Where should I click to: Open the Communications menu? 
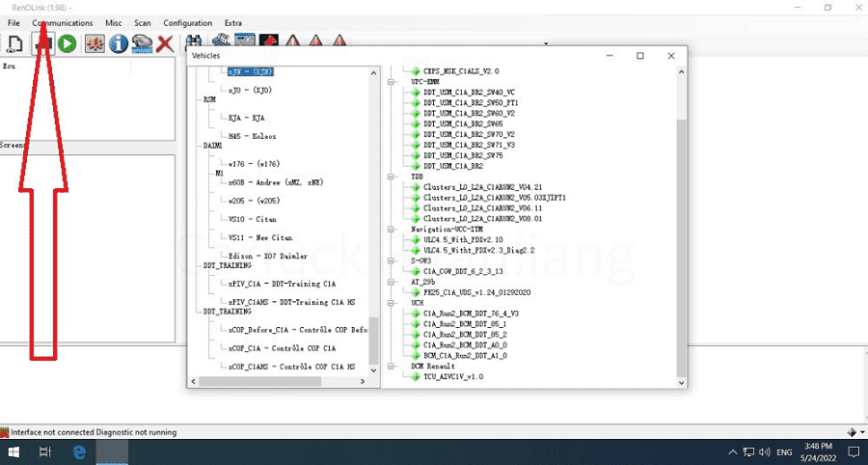tap(62, 23)
